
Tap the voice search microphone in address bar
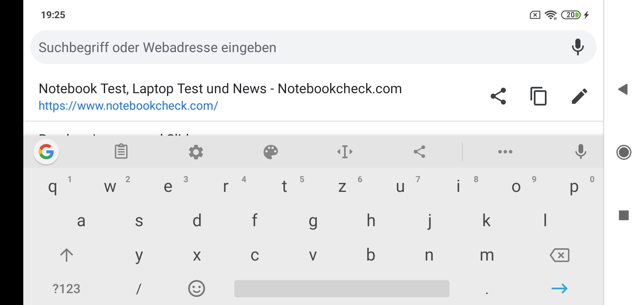click(577, 47)
